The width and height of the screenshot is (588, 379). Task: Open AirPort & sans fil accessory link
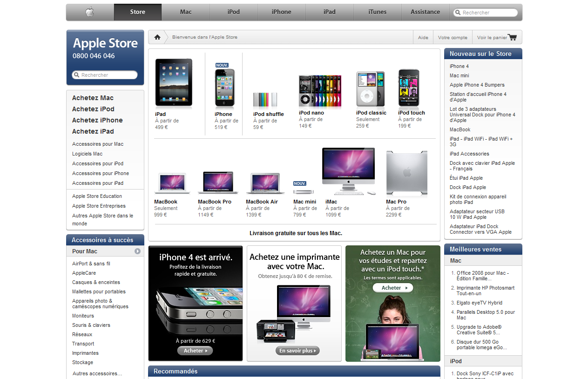(91, 264)
